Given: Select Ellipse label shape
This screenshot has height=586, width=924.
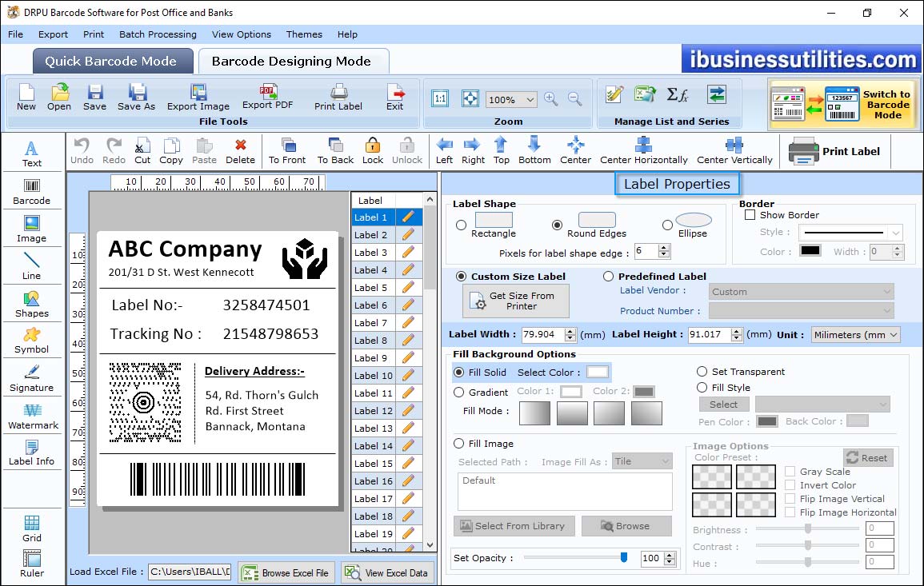Looking at the screenshot, I should pos(667,225).
